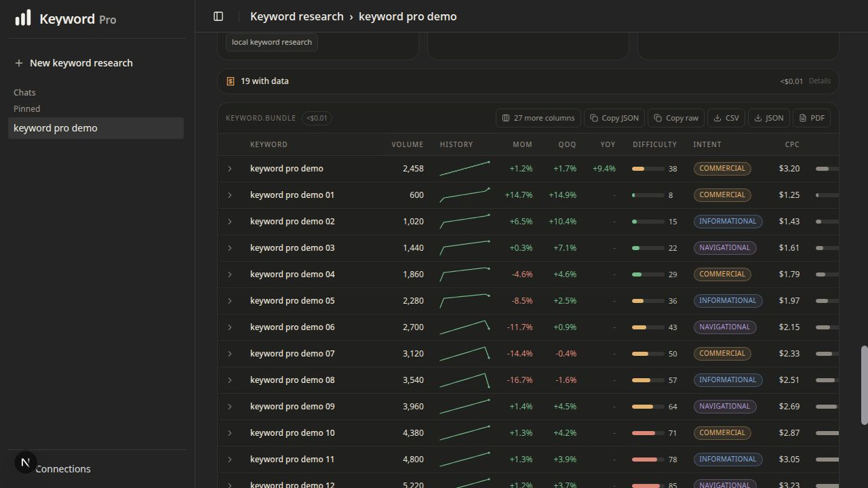This screenshot has height=488, width=868.
Task: Click the orange data icon beside '19 with data'
Action: pos(231,81)
